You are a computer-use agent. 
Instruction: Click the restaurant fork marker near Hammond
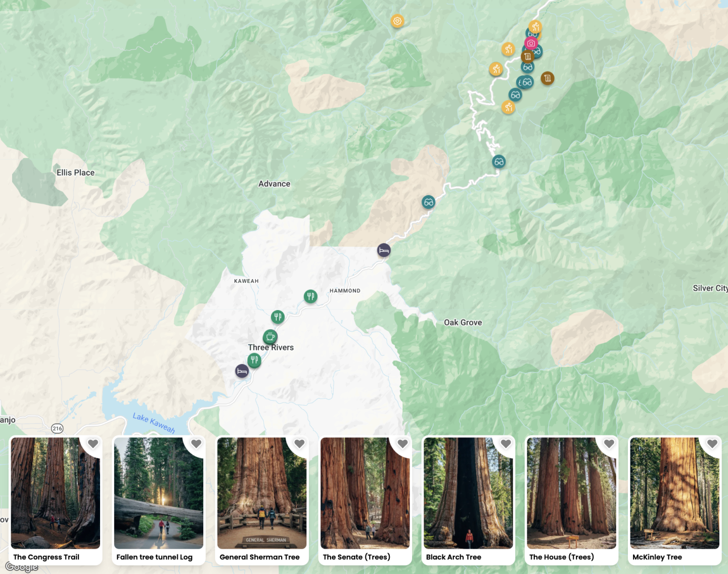pos(310,296)
